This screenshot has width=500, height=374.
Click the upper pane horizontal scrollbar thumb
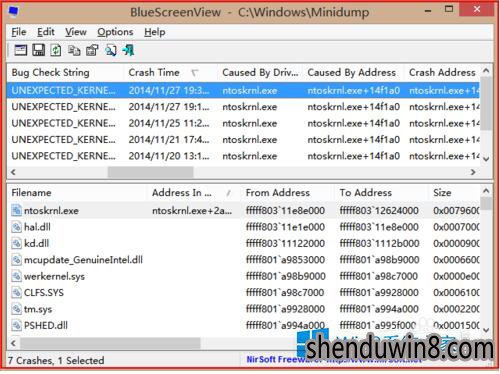(x=151, y=172)
